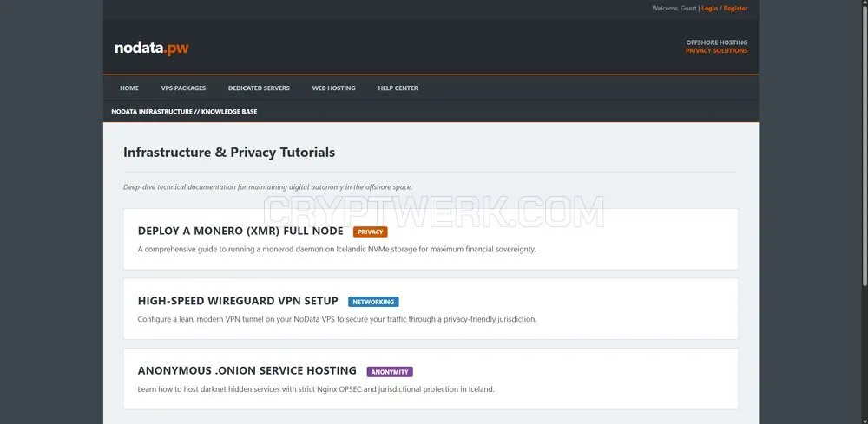Click the Welcome, Guest text
The width and height of the screenshot is (868, 424).
pos(674,9)
